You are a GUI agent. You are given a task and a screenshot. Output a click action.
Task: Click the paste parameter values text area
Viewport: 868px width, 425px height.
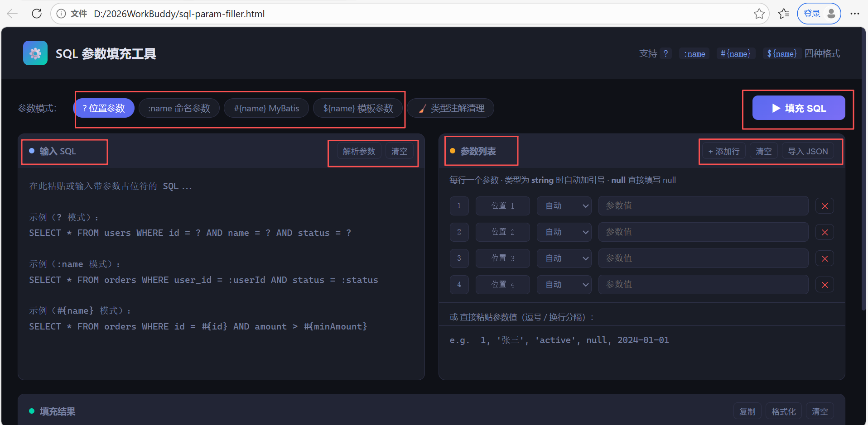pyautogui.click(x=642, y=352)
